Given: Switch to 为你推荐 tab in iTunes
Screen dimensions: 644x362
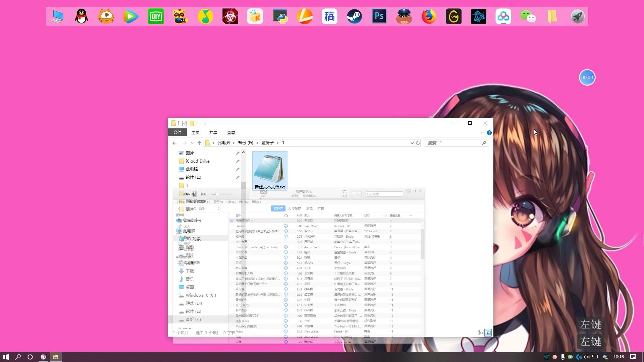Looking at the screenshot, I should [x=294, y=208].
